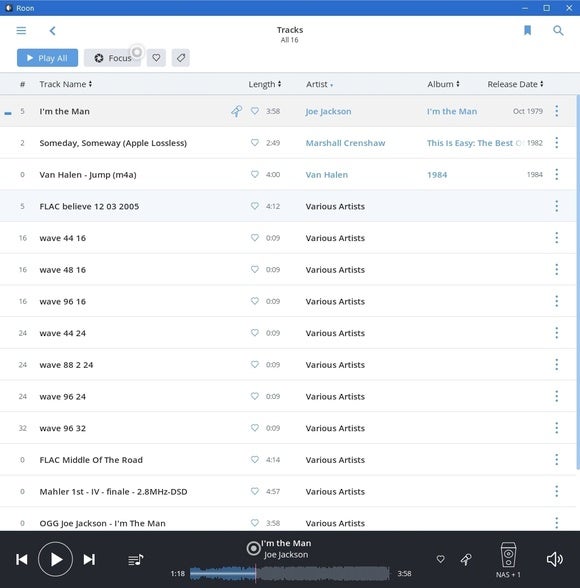This screenshot has height=588, width=580.
Task: Sort tracks by Artist column
Action: 319,84
